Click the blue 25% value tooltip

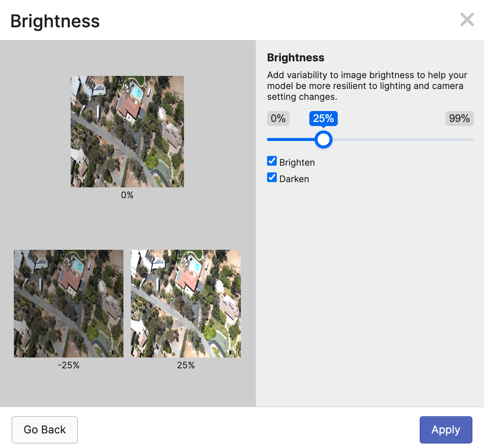click(x=324, y=119)
